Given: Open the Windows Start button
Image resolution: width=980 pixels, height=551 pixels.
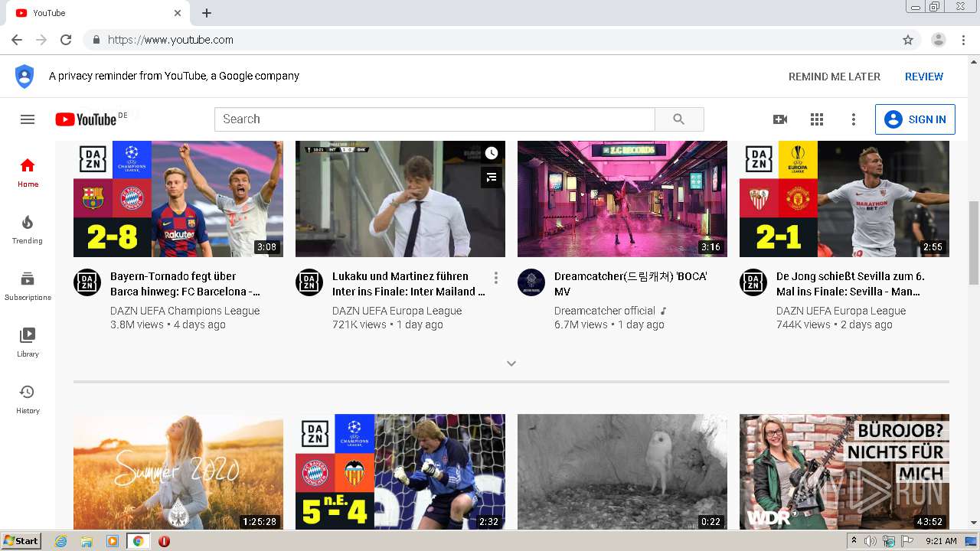Looking at the screenshot, I should coord(21,541).
